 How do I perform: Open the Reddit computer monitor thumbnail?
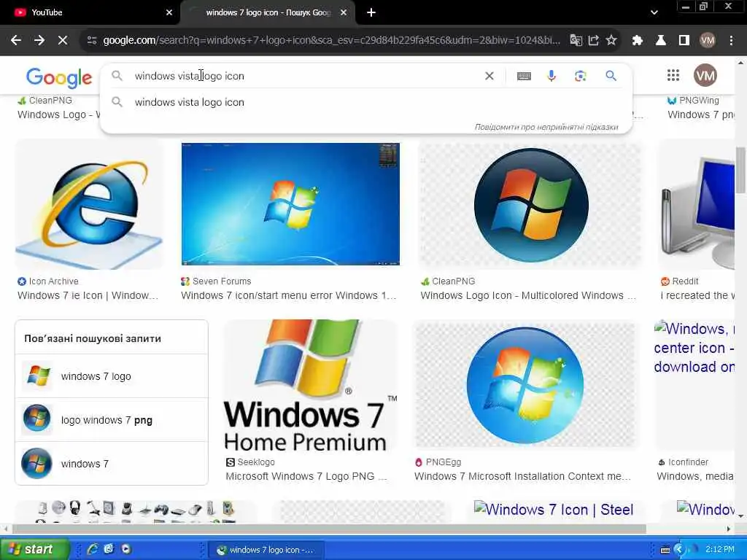point(697,205)
